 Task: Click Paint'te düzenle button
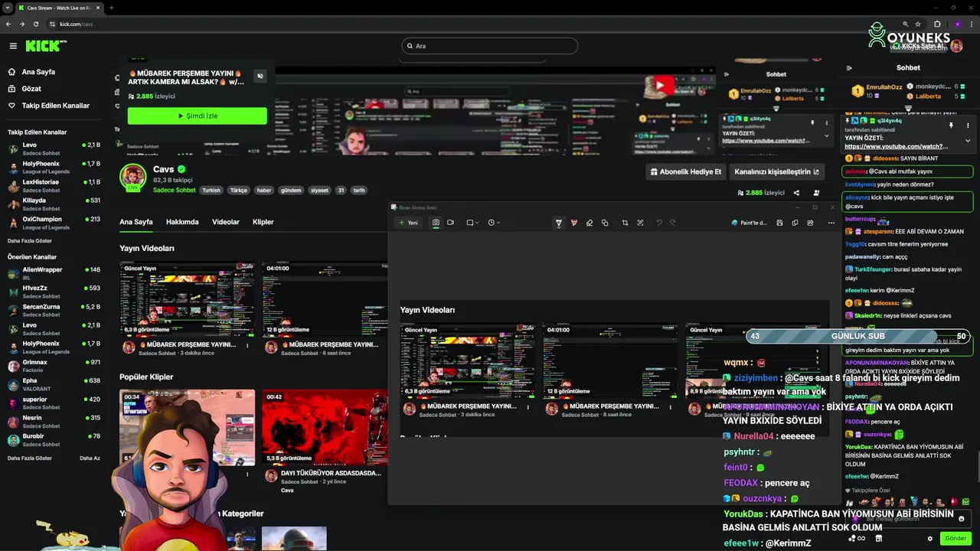pos(750,223)
